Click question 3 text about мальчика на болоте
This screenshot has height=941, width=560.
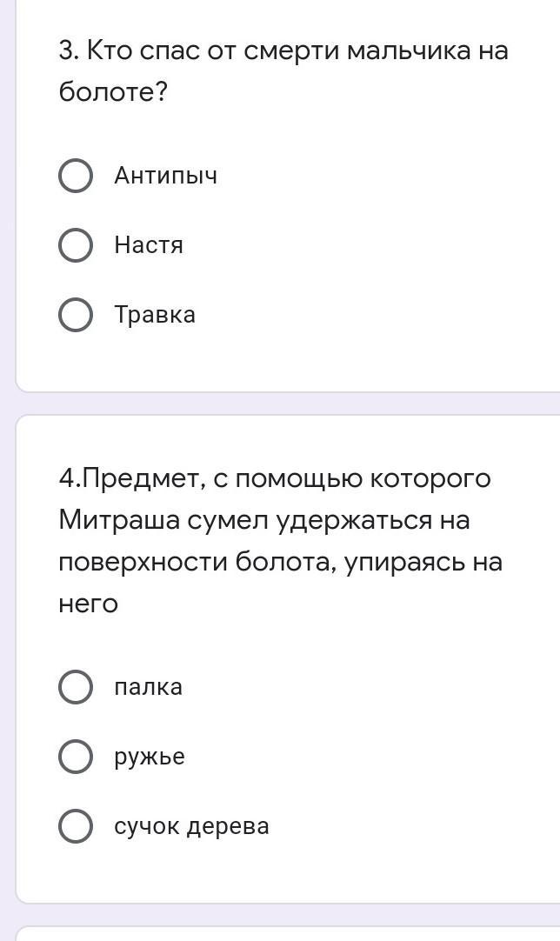pyautogui.click(x=283, y=71)
